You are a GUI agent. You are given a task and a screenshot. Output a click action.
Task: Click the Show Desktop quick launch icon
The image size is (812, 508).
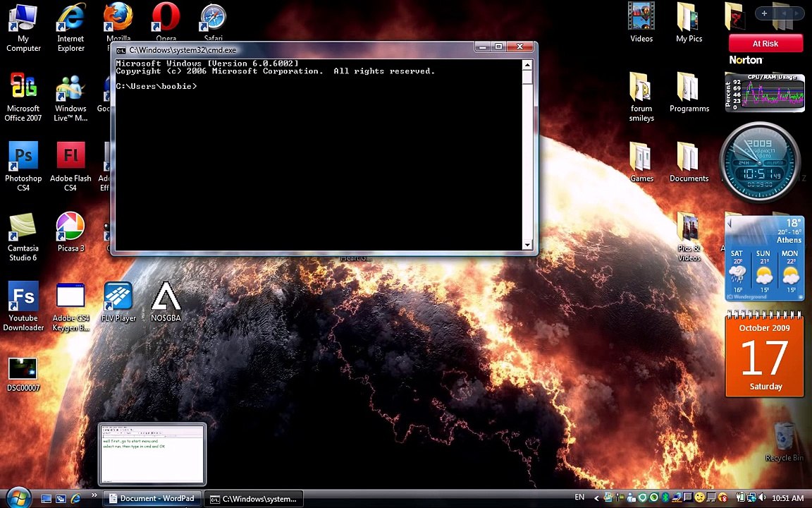point(46,499)
